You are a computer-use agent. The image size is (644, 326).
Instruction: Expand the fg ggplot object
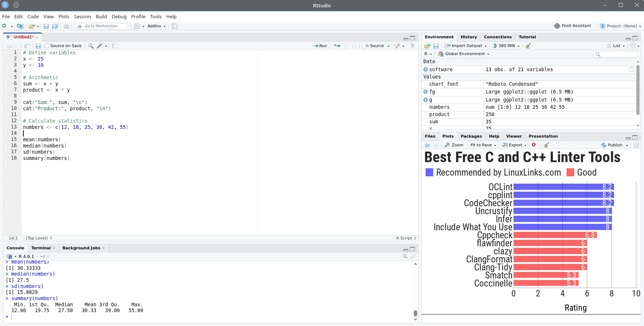pos(426,92)
